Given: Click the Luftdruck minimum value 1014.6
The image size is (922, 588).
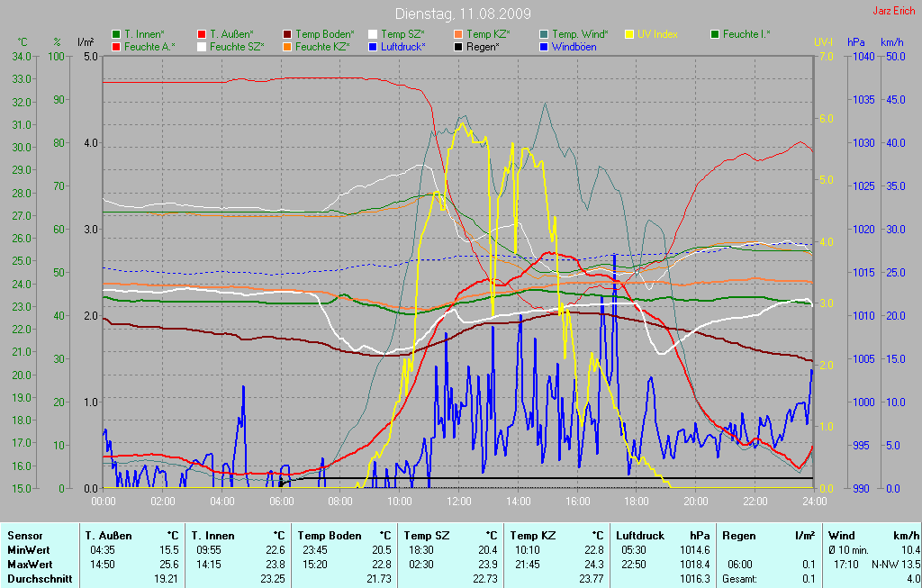Looking at the screenshot, I should coord(696,550).
